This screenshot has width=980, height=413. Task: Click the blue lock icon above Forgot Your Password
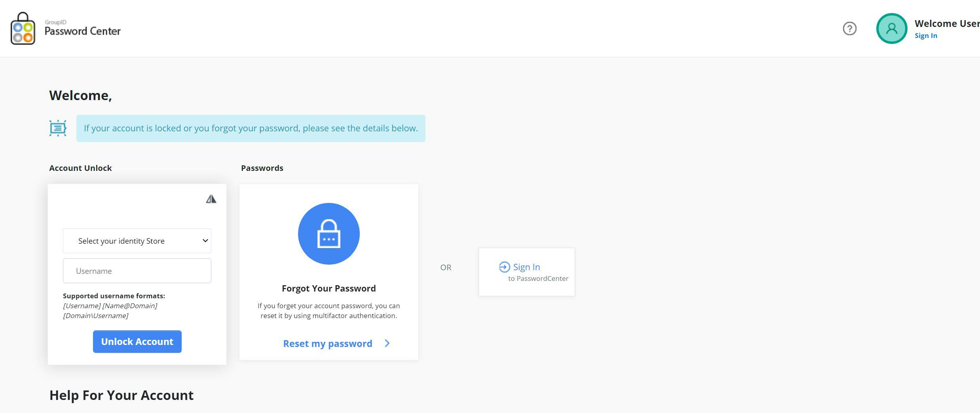point(329,233)
